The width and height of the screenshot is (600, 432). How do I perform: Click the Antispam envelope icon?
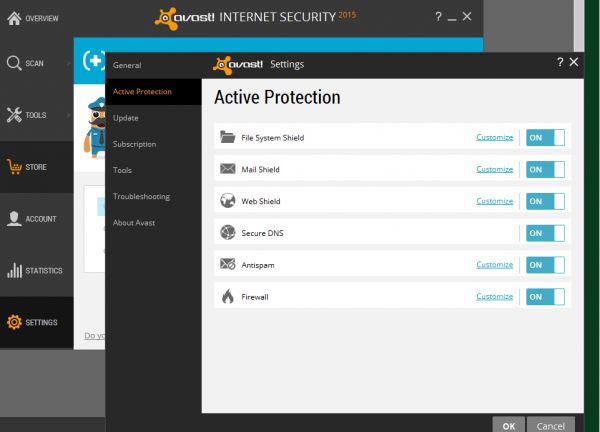228,264
